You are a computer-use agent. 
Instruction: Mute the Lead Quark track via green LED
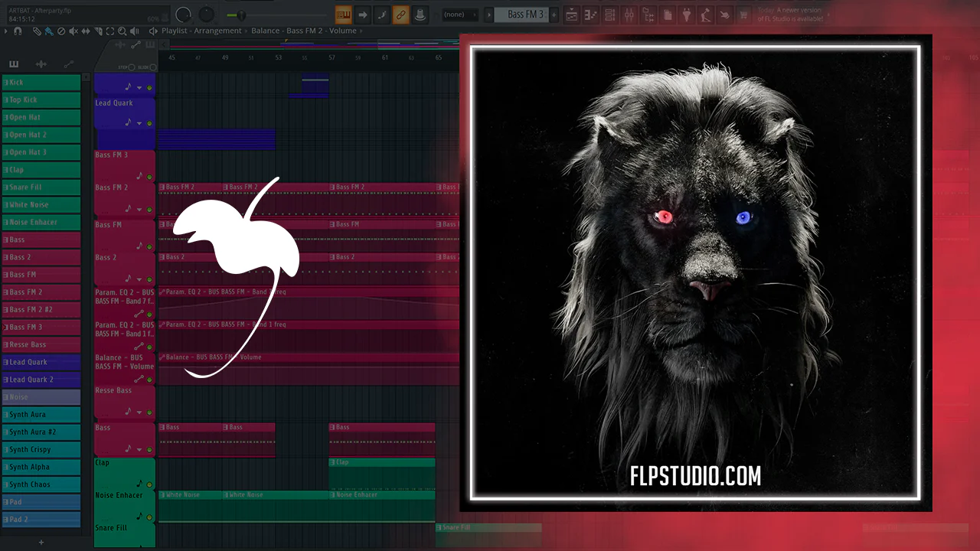coord(149,123)
